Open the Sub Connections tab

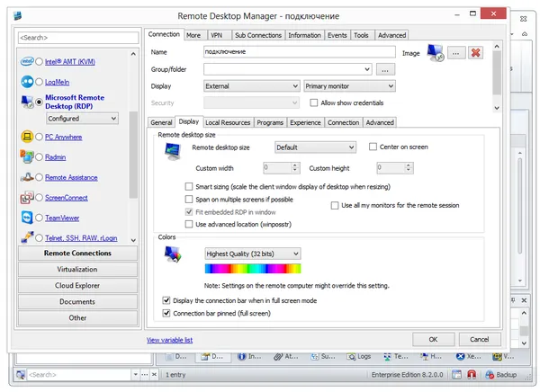pyautogui.click(x=258, y=35)
